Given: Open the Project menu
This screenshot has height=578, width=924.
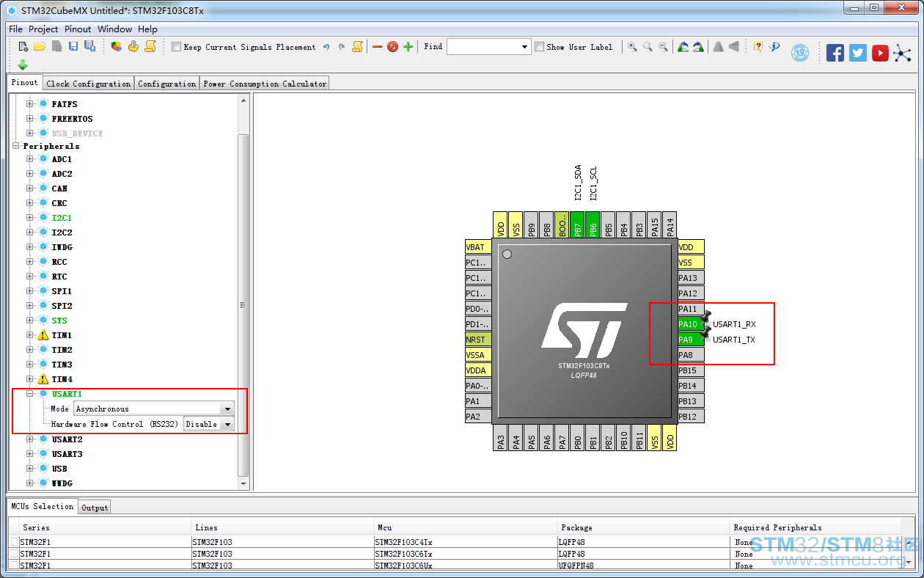Looking at the screenshot, I should (43, 29).
